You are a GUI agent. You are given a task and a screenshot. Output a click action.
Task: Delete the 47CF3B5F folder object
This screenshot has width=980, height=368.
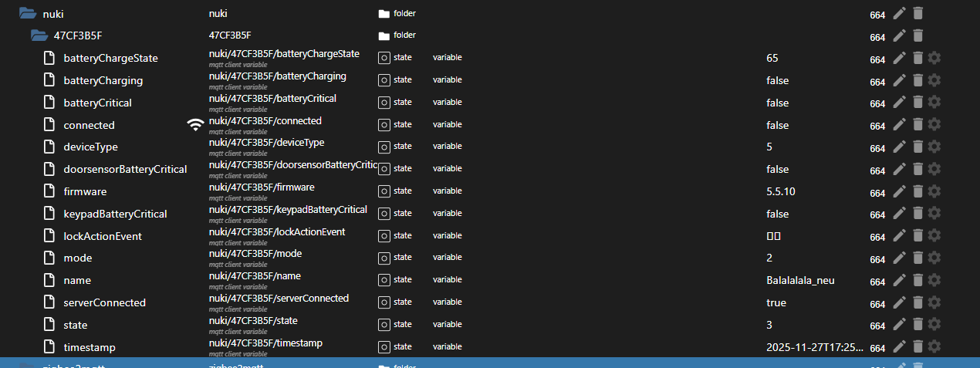[x=917, y=35]
